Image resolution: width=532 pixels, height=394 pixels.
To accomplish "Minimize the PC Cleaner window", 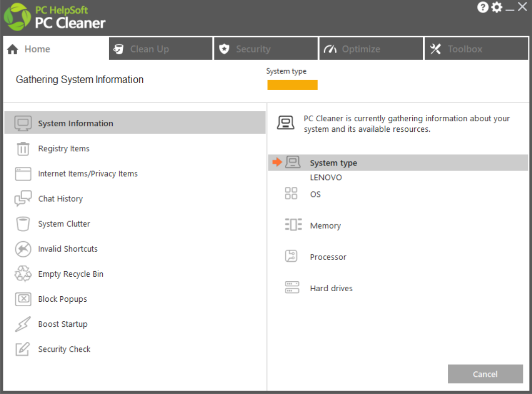I will coord(509,10).
